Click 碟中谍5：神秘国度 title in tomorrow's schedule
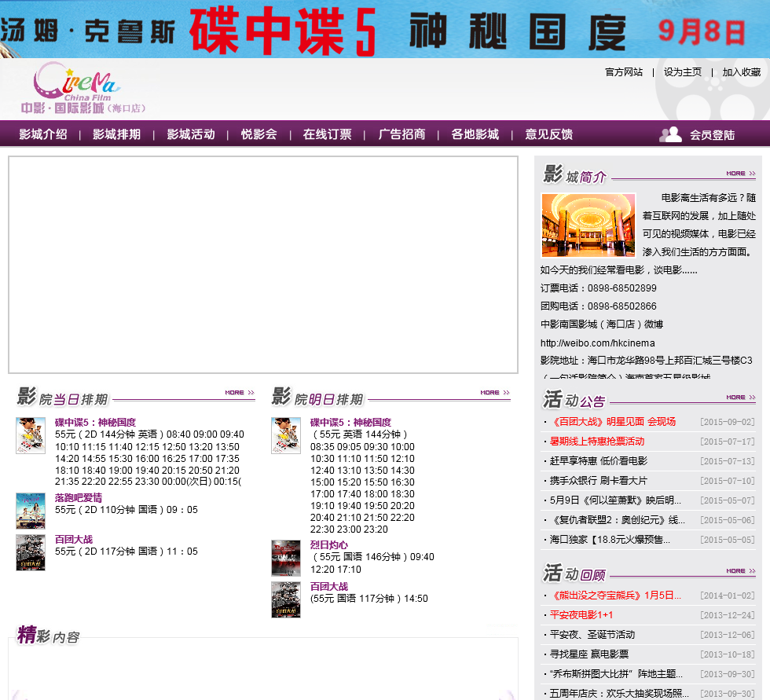This screenshot has height=700, width=770. [x=350, y=422]
